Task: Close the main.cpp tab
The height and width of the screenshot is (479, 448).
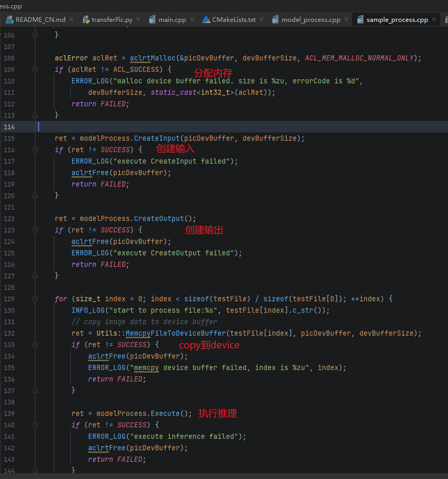Action: [192, 20]
